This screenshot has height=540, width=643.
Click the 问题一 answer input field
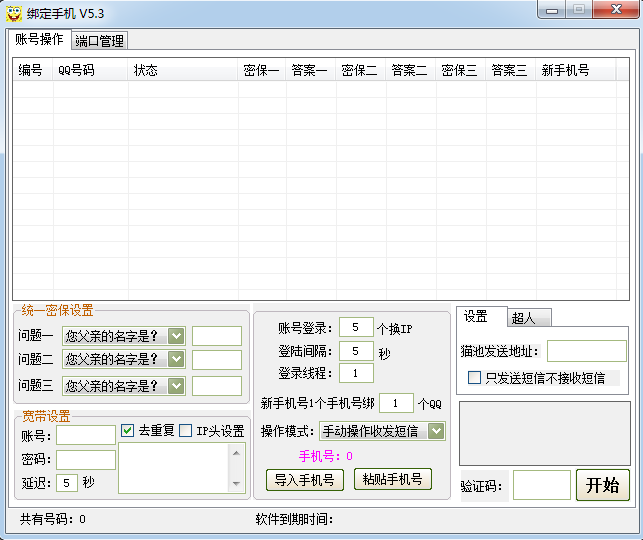(x=217, y=336)
